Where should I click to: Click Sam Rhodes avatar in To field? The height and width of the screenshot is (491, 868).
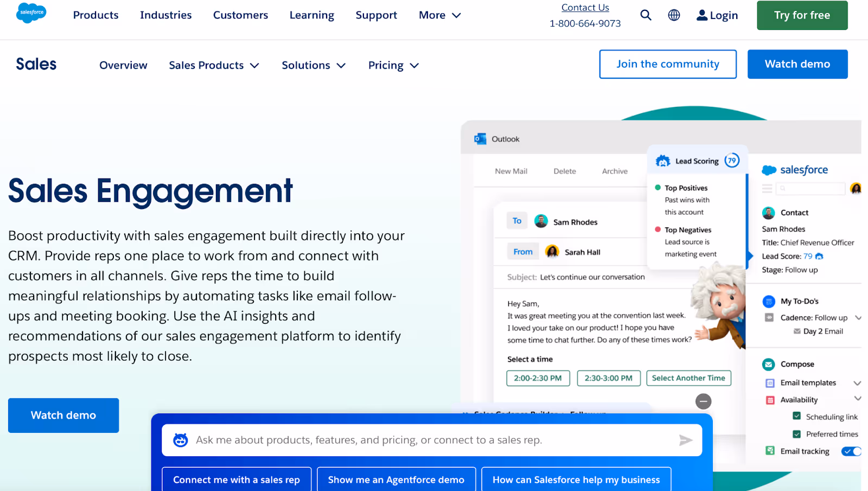pos(541,221)
